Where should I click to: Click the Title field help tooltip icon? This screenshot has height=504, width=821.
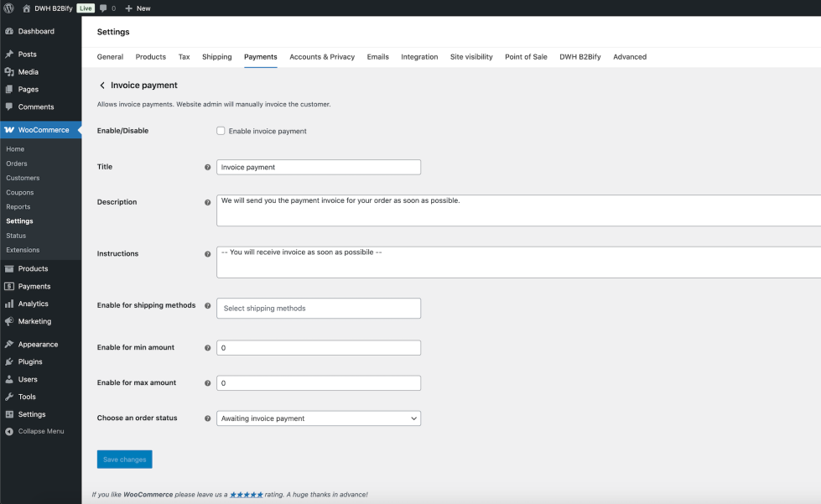point(208,168)
